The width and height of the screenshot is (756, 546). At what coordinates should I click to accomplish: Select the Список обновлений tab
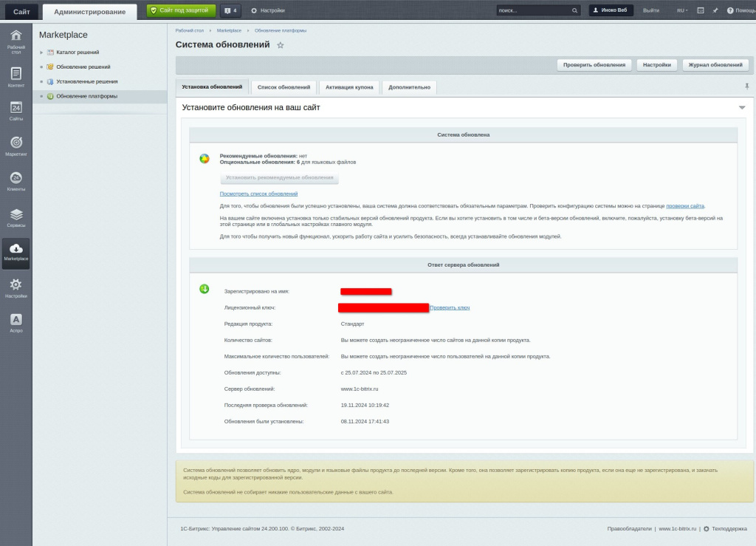click(x=283, y=87)
